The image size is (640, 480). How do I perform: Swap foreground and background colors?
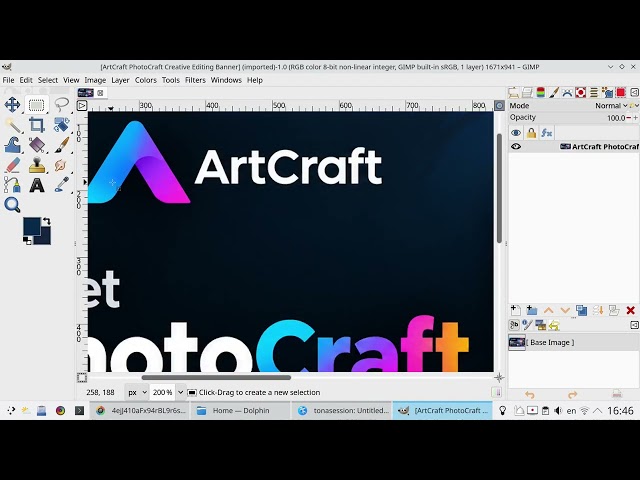coord(47,221)
